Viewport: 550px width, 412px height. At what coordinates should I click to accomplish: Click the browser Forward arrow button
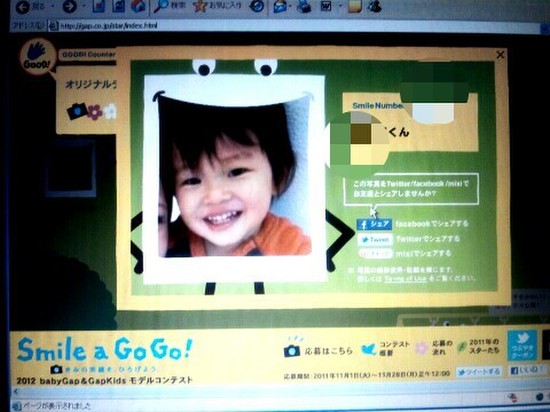pos(69,7)
